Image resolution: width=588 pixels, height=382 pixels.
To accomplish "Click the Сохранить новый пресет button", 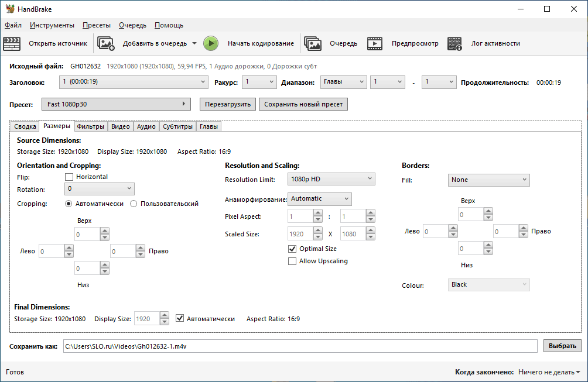I will tap(303, 104).
